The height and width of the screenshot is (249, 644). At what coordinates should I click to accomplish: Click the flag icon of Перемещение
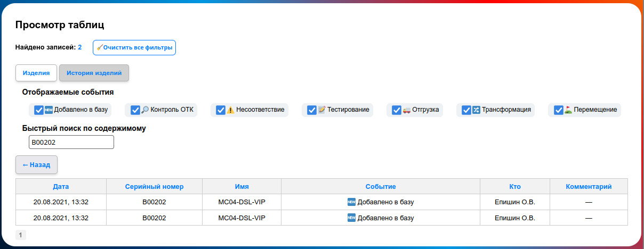(568, 110)
